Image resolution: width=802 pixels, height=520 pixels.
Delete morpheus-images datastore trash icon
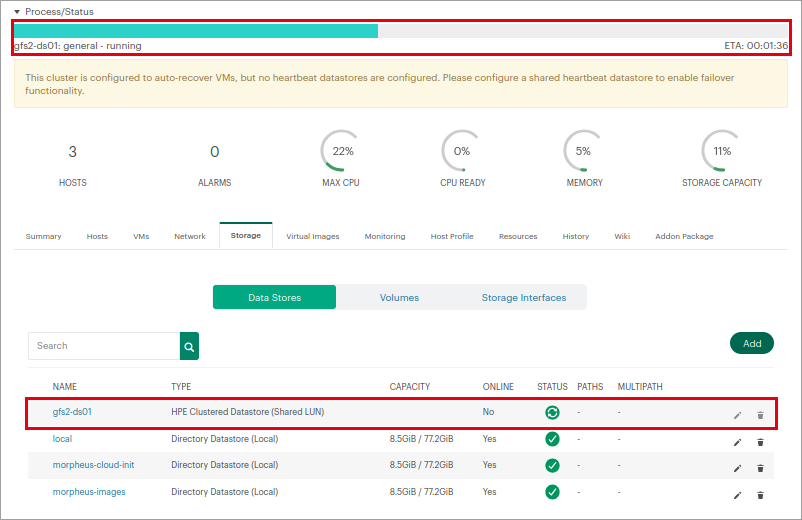click(760, 495)
